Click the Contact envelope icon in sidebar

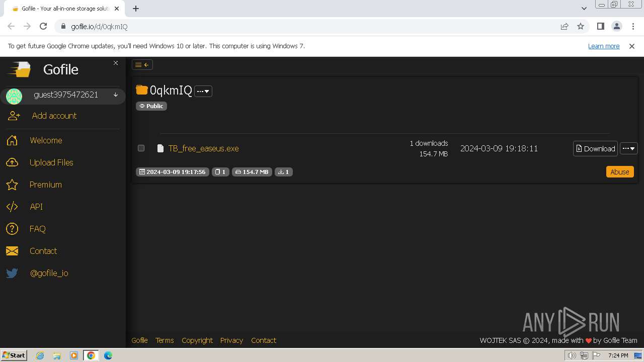click(12, 251)
